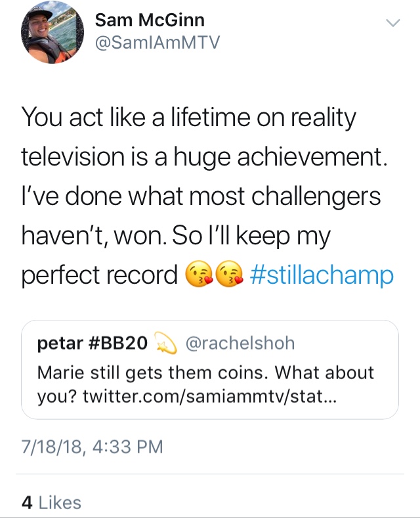This screenshot has height=519, width=420.
Task: Tap the tweet text starting 'You act like'
Action: pyautogui.click(x=205, y=196)
